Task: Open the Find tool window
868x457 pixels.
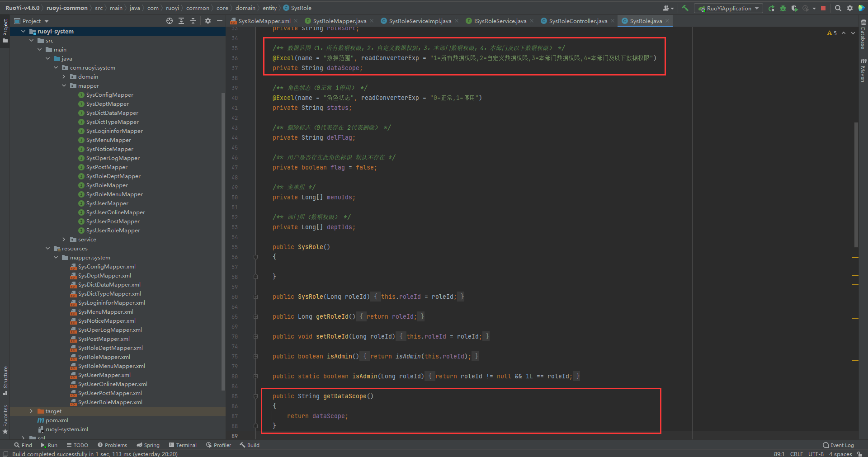Action: (23, 445)
